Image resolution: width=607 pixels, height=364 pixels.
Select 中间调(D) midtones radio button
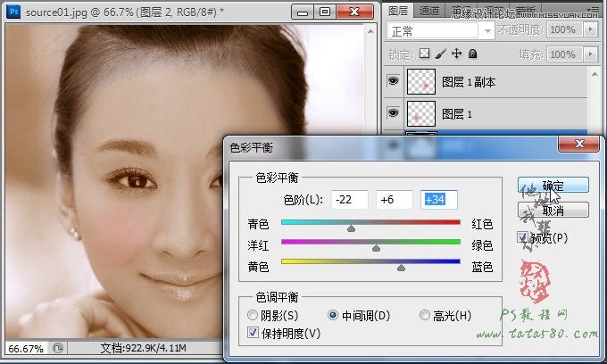click(333, 315)
